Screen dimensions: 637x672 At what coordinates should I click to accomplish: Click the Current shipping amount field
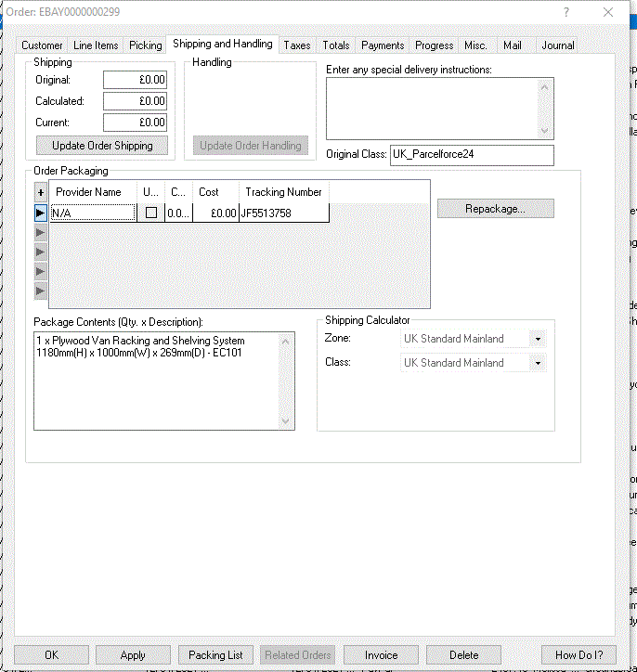(135, 123)
